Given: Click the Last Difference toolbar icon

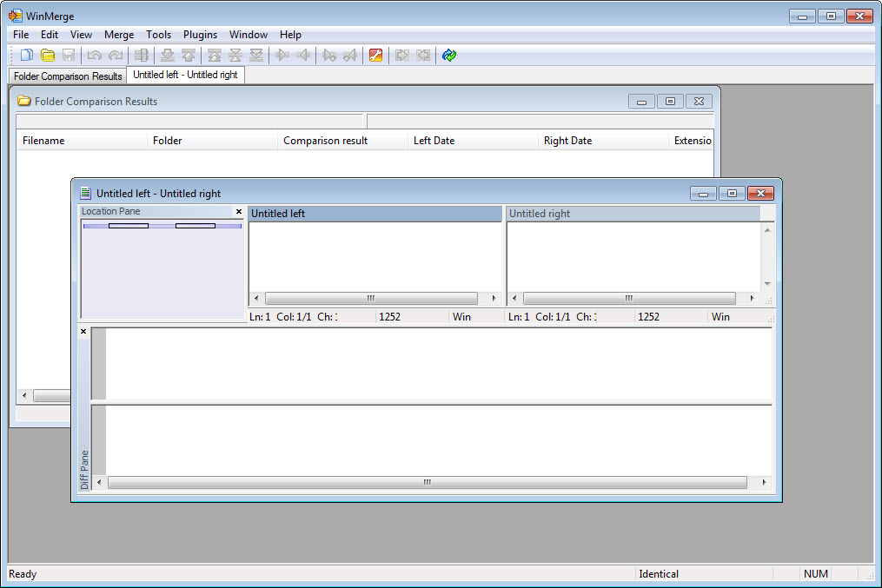Looking at the screenshot, I should [x=256, y=55].
